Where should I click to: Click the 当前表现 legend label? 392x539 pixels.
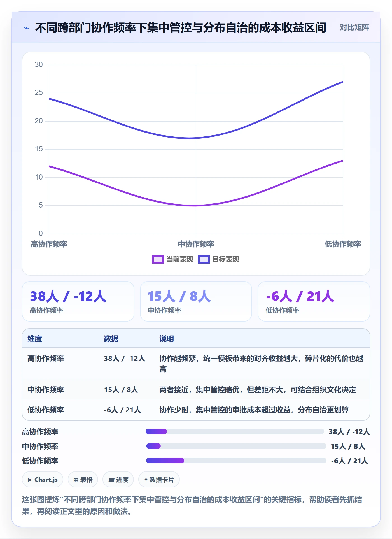click(x=179, y=259)
